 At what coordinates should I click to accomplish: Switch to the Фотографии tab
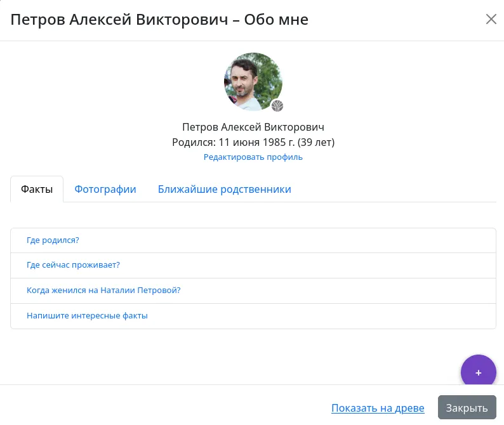(105, 189)
